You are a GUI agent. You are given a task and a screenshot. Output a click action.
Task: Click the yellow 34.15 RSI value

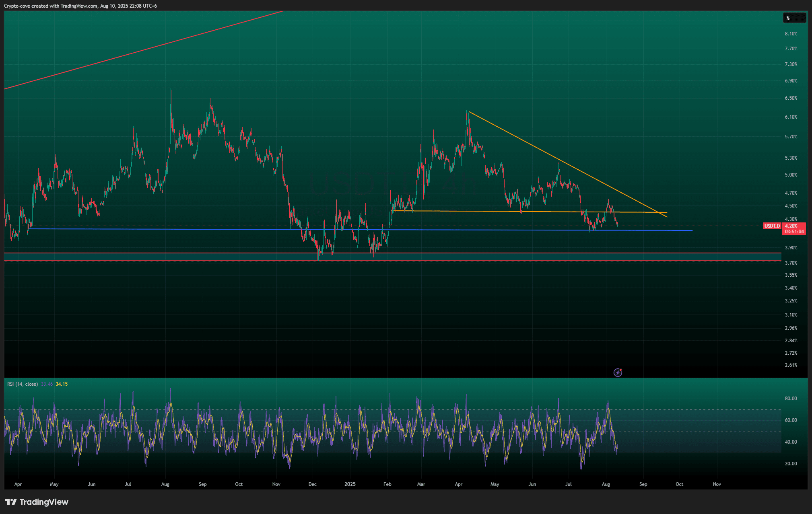pos(62,384)
